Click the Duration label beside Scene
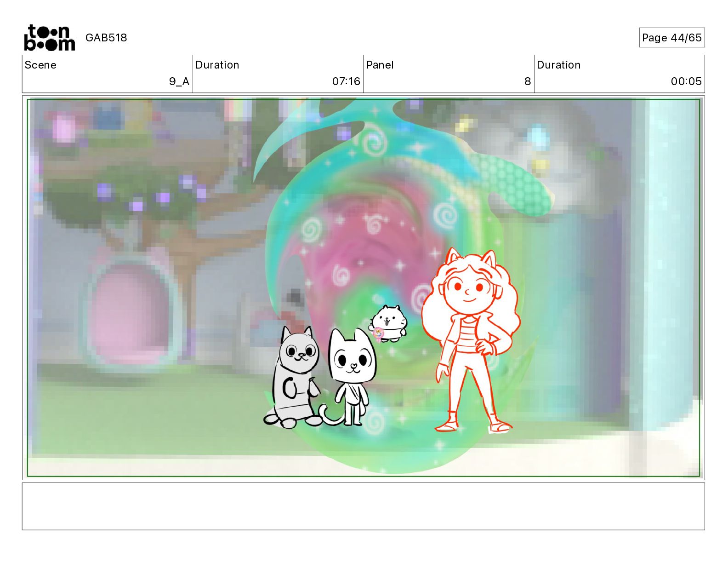This screenshot has width=728, height=563. pyautogui.click(x=217, y=65)
